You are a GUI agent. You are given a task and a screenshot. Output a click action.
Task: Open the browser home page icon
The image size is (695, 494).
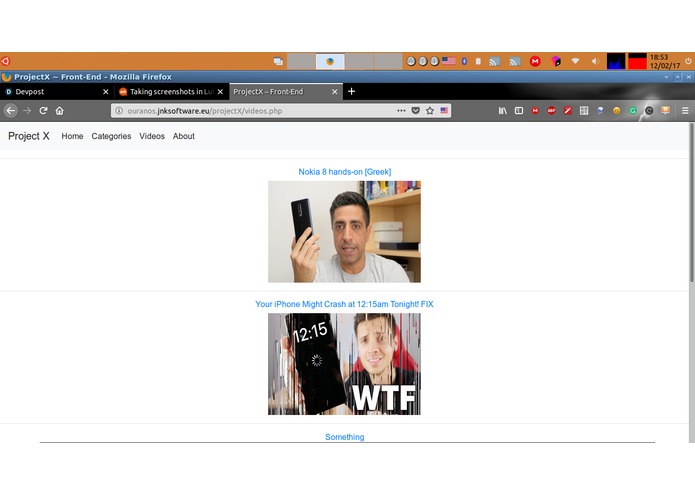pyautogui.click(x=59, y=111)
